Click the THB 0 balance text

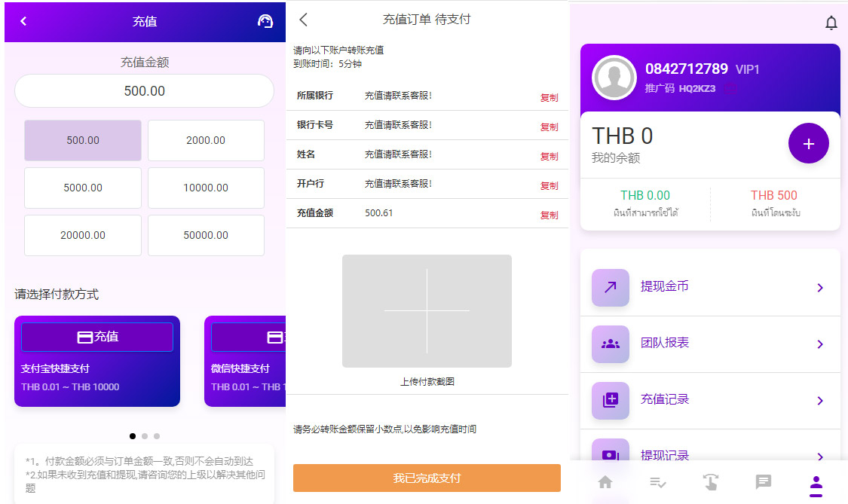(x=622, y=136)
